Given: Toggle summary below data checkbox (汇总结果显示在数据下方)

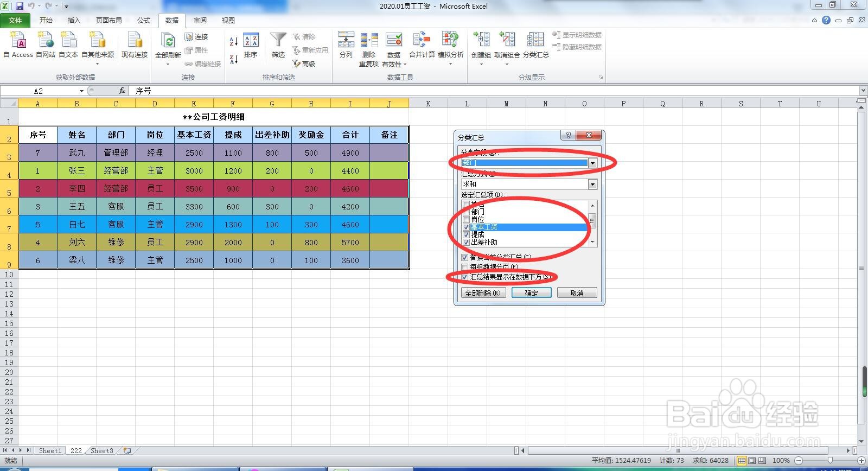Looking at the screenshot, I should pyautogui.click(x=465, y=277).
